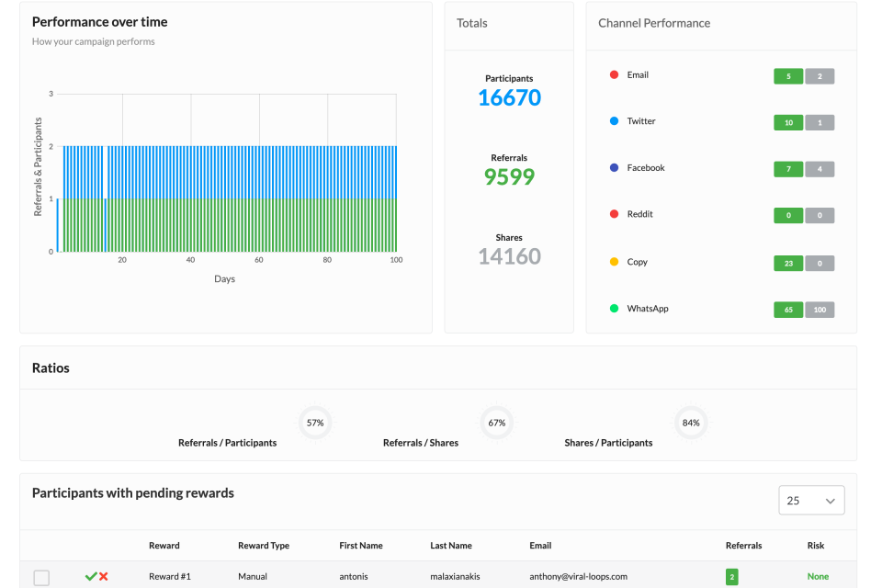Click the yellow dot beside Copy channel
This screenshot has height=588, width=882.
pyautogui.click(x=614, y=262)
